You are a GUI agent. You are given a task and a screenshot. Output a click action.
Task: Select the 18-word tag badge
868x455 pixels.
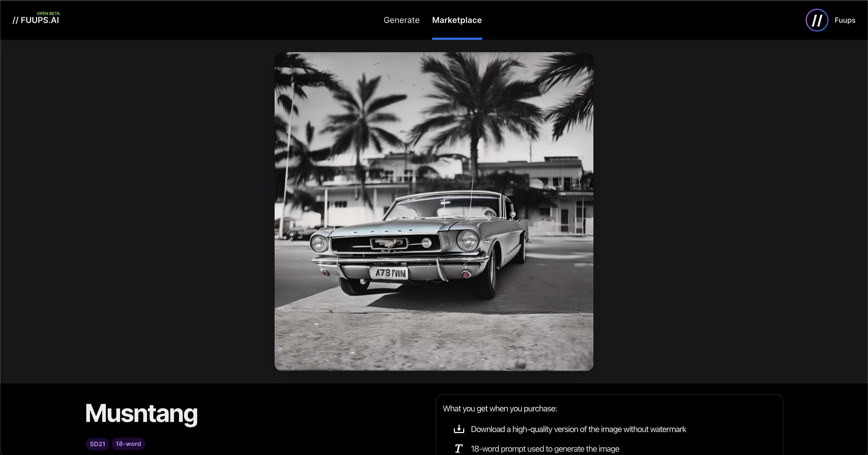coord(128,444)
